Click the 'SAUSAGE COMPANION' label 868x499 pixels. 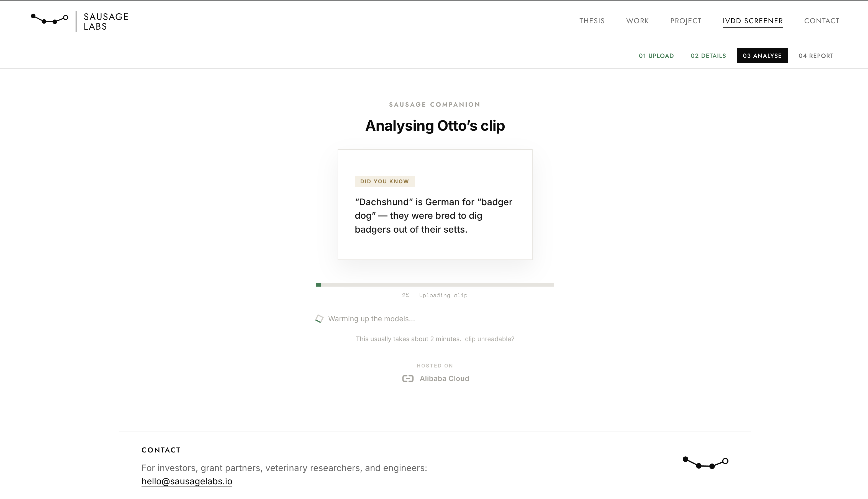coord(435,104)
